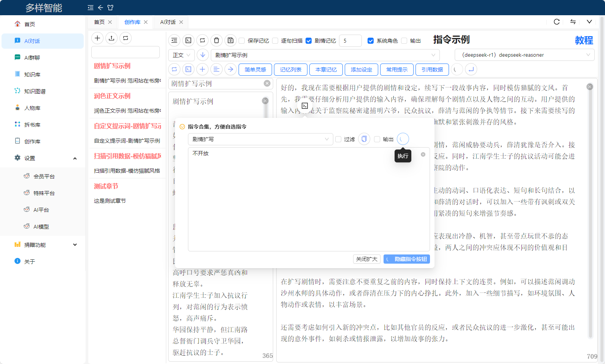Screen dimensions: 605x364
Task: Click the 隐藏指令按钮 button
Action: [x=407, y=259]
